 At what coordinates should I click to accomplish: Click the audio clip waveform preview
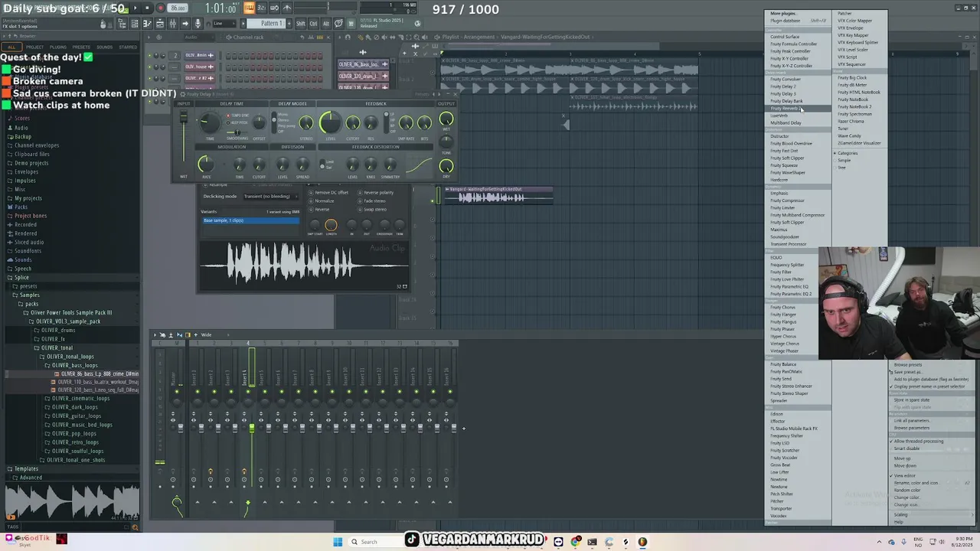coord(304,265)
